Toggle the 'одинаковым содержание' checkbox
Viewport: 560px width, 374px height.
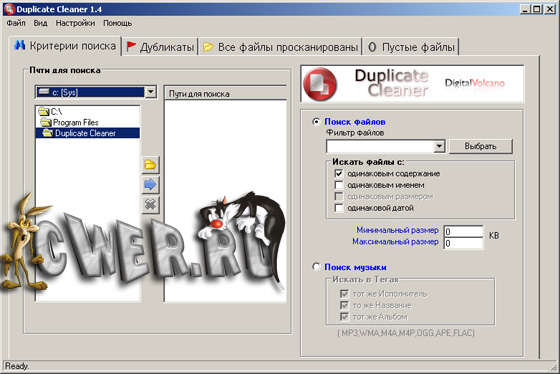pos(339,174)
